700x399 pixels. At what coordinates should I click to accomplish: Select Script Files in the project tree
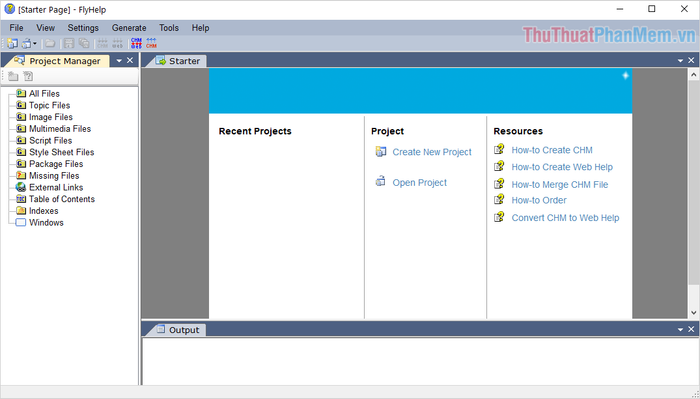coord(50,141)
